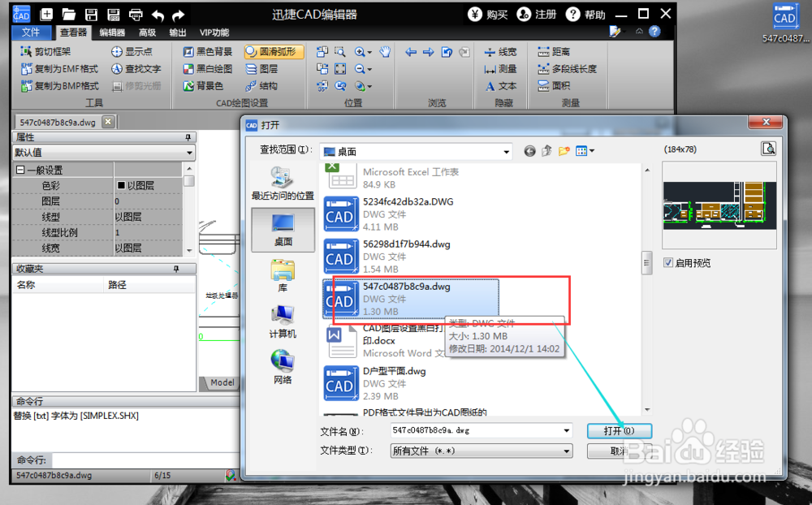Screen dimensions: 812x505
Task: Select 多段线长度 tool
Action: (567, 68)
